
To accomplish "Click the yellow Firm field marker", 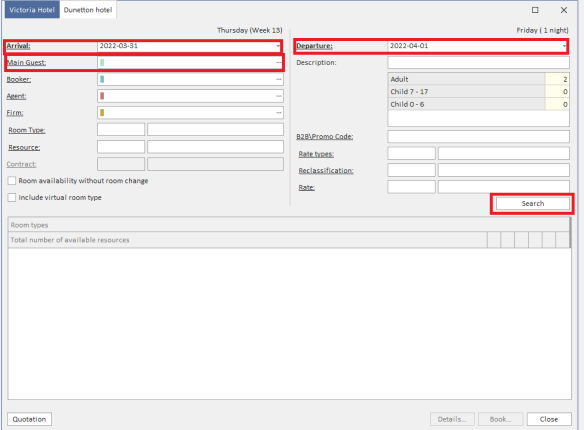I will point(102,113).
